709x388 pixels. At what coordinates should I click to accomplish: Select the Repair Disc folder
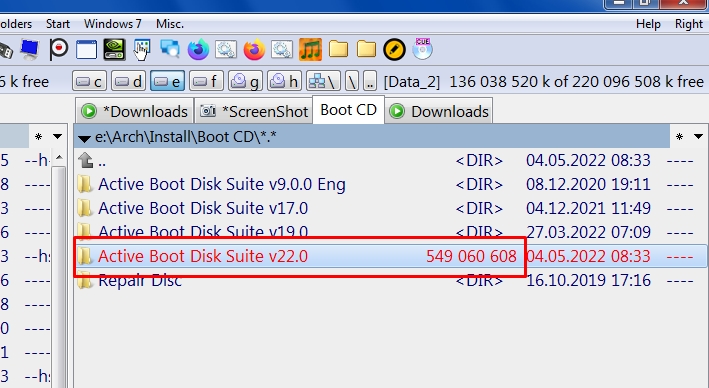[391, 280]
